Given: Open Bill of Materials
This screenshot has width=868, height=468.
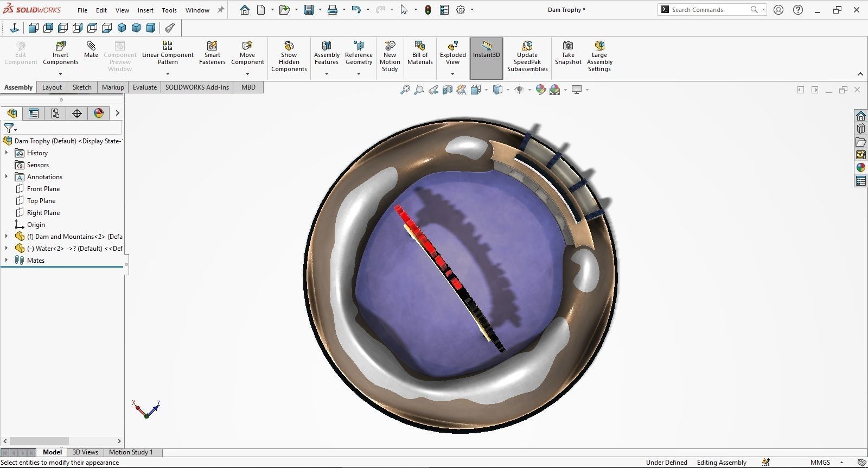Looking at the screenshot, I should pyautogui.click(x=420, y=53).
